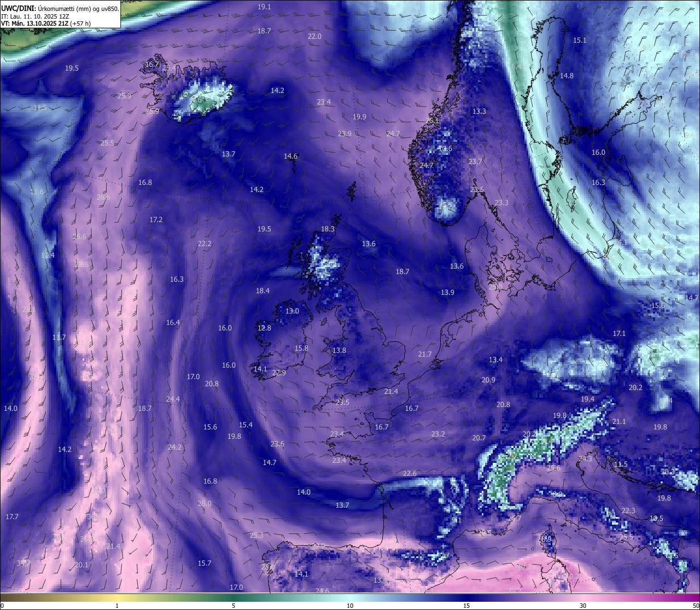
Task: Click the 18.4 value label
Action: tap(262, 291)
